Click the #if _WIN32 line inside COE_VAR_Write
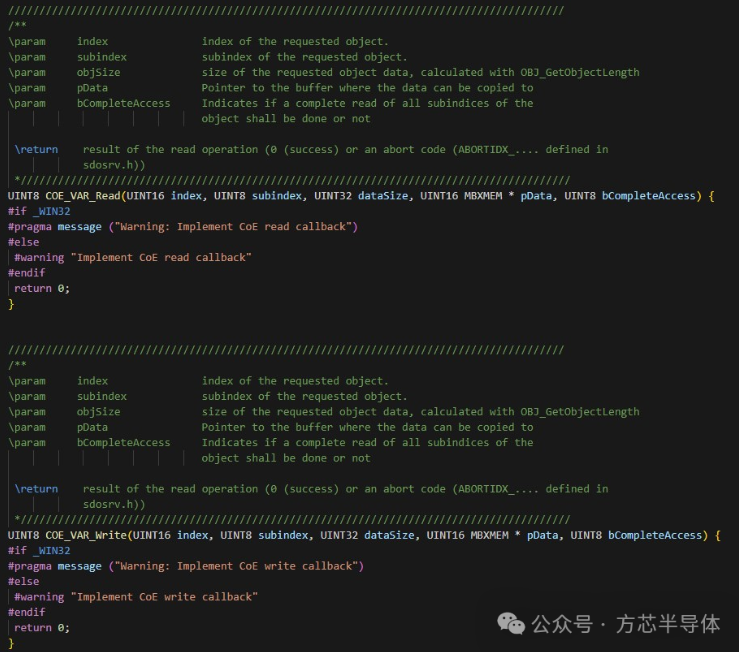The image size is (739, 652). pos(39,551)
